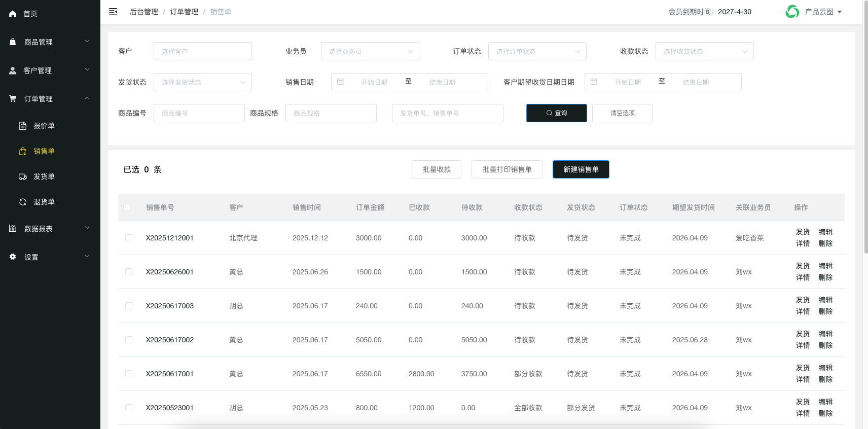The height and width of the screenshot is (429, 868).
Task: Click 编辑 for order X20250523001
Action: click(x=825, y=402)
